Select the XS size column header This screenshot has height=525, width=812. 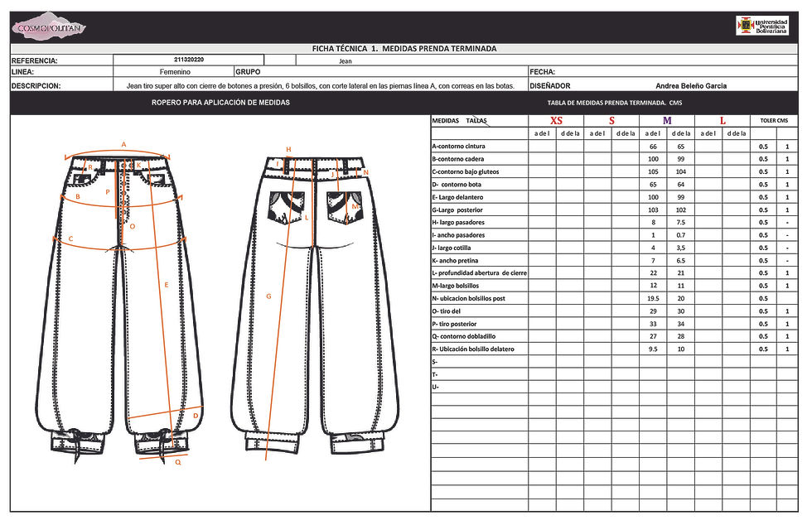(556, 121)
